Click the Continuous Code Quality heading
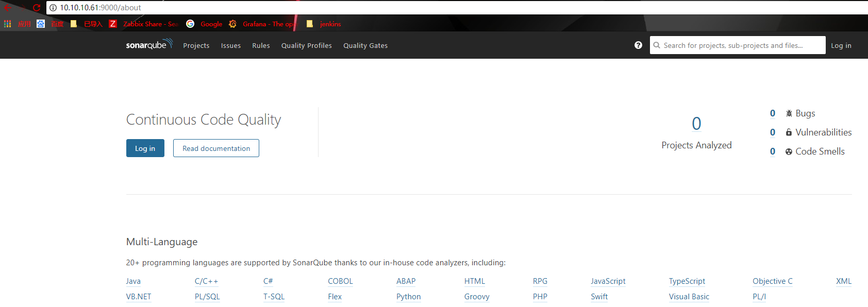The width and height of the screenshot is (868, 307). tap(204, 120)
